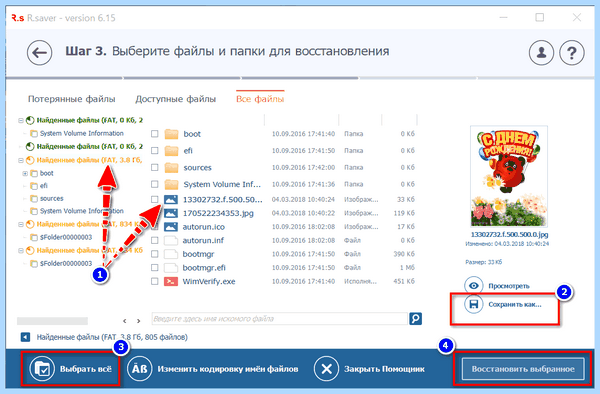Click the X close assistant icon
The image size is (600, 394).
point(326,369)
